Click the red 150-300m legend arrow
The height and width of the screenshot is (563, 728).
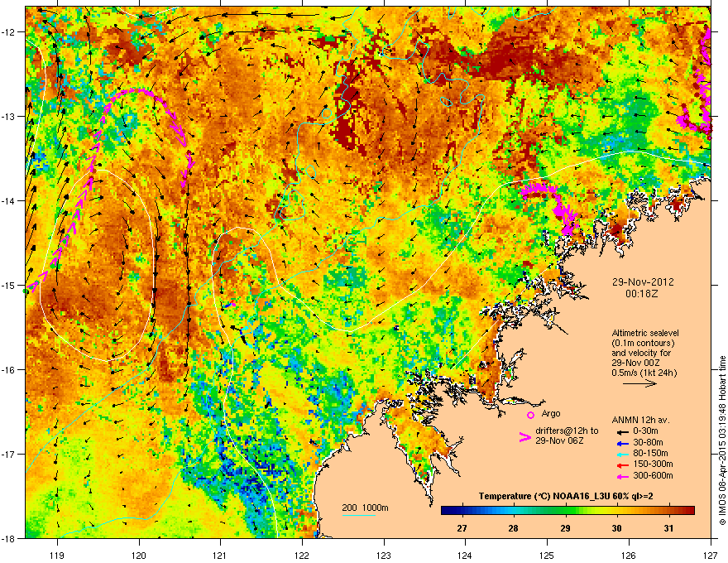click(622, 464)
